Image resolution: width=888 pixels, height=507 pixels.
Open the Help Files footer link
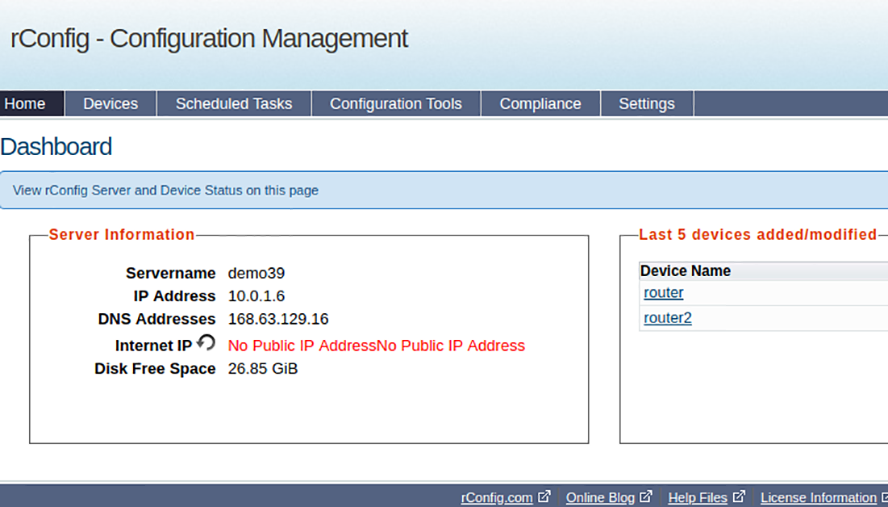697,497
